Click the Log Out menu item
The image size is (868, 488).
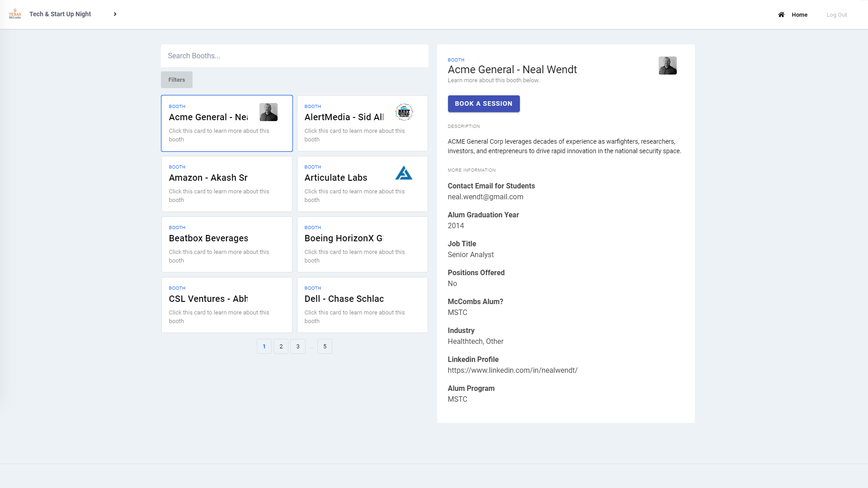pyautogui.click(x=837, y=14)
